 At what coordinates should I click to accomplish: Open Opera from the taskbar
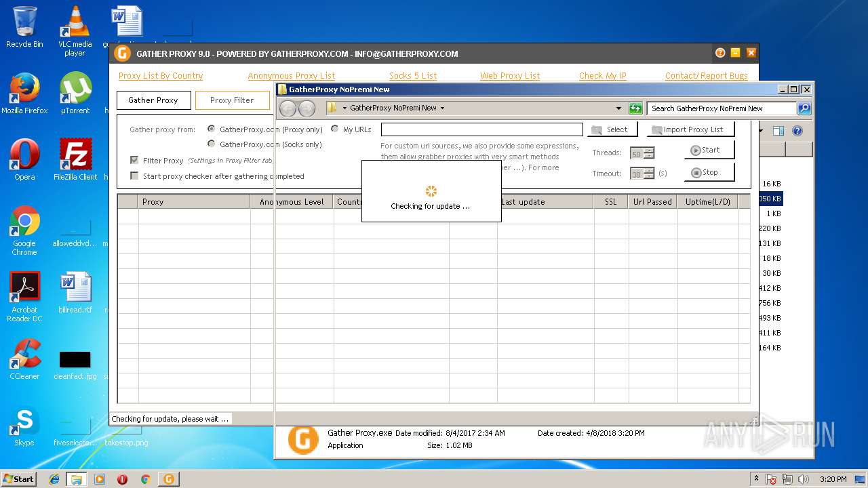point(123,479)
